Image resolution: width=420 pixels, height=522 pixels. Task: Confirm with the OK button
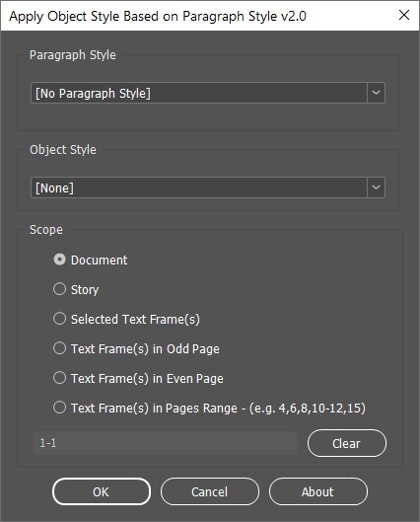102,491
